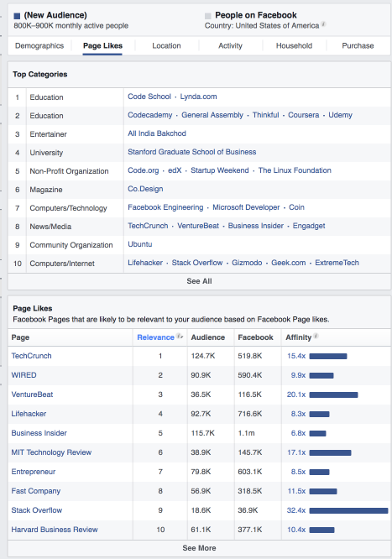Click the Engadget link
This screenshot has width=392, height=559.
point(309,226)
